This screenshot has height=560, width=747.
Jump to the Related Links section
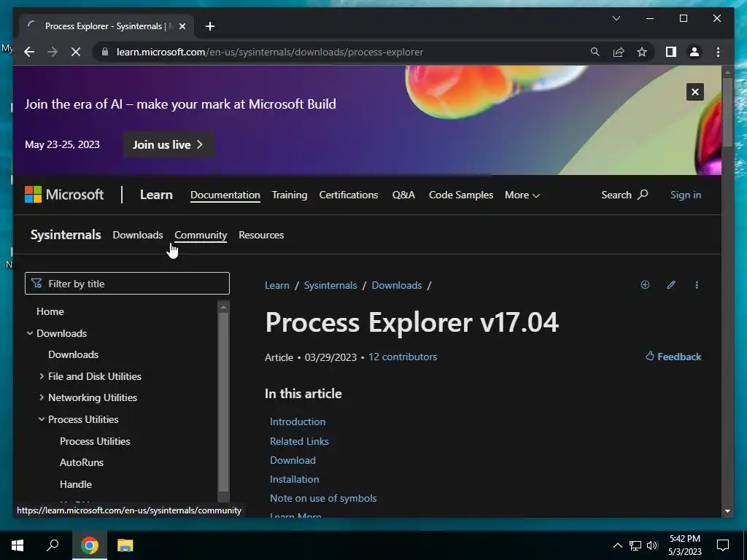tap(299, 441)
